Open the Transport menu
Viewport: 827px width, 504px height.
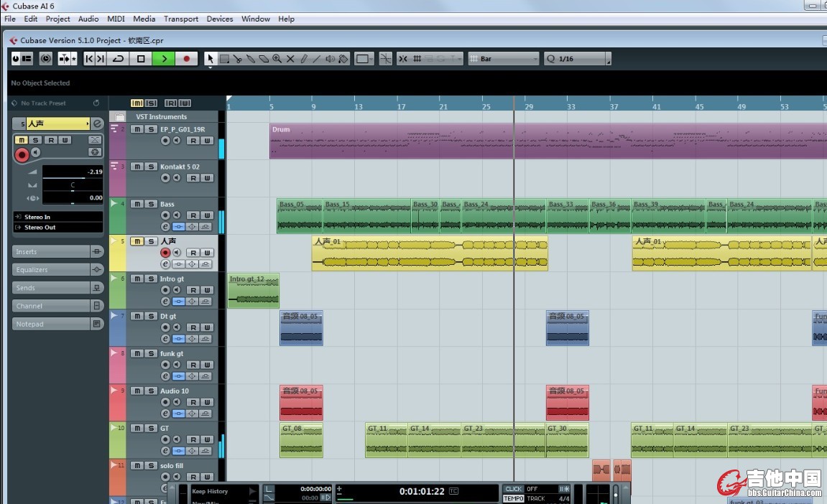click(x=181, y=19)
